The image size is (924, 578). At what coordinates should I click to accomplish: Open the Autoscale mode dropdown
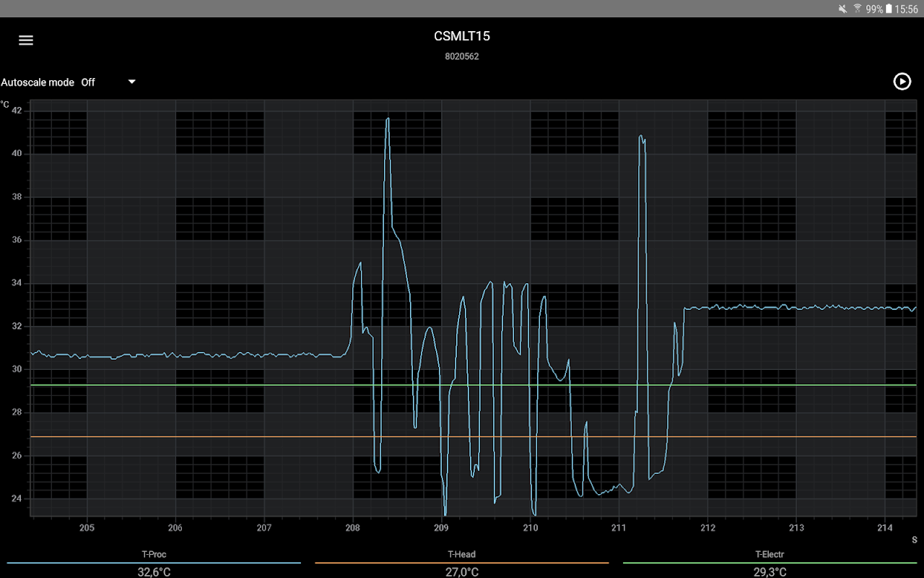click(108, 82)
